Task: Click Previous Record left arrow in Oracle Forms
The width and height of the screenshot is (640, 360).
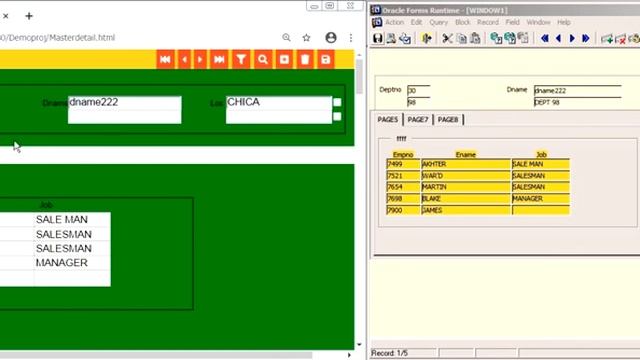Action: click(x=558, y=38)
